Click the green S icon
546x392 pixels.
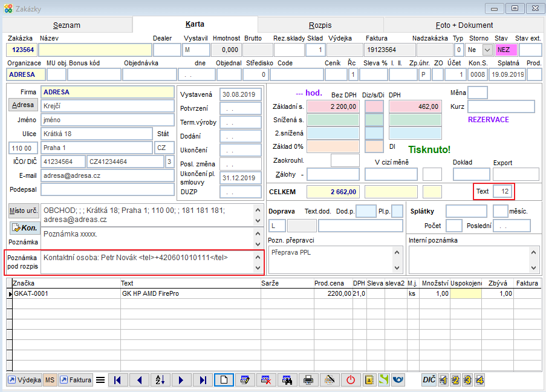(x=383, y=380)
